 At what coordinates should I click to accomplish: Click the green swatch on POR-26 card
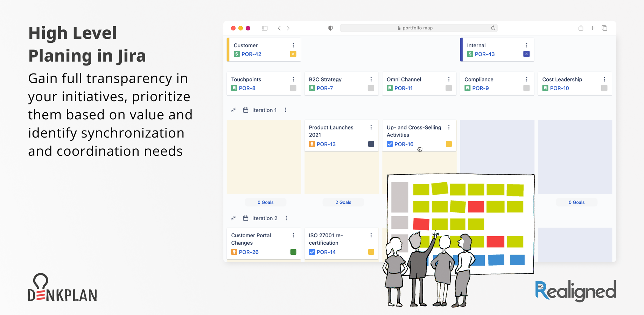[293, 252]
